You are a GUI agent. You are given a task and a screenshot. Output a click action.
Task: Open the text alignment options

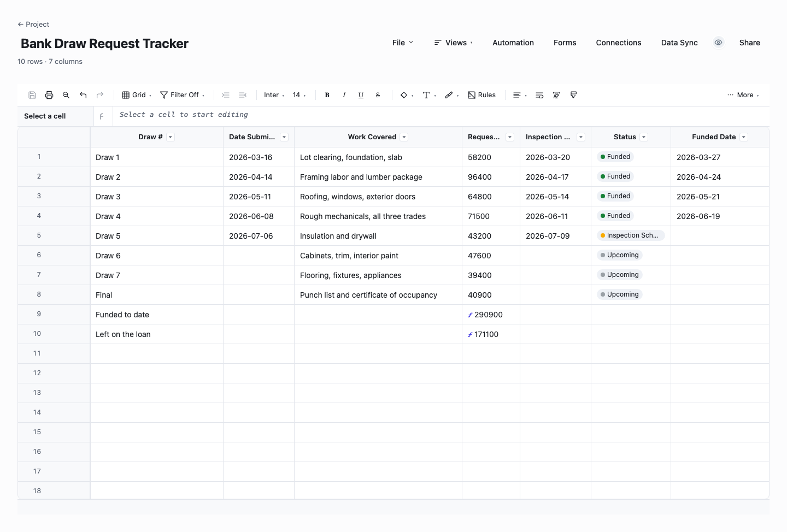520,95
